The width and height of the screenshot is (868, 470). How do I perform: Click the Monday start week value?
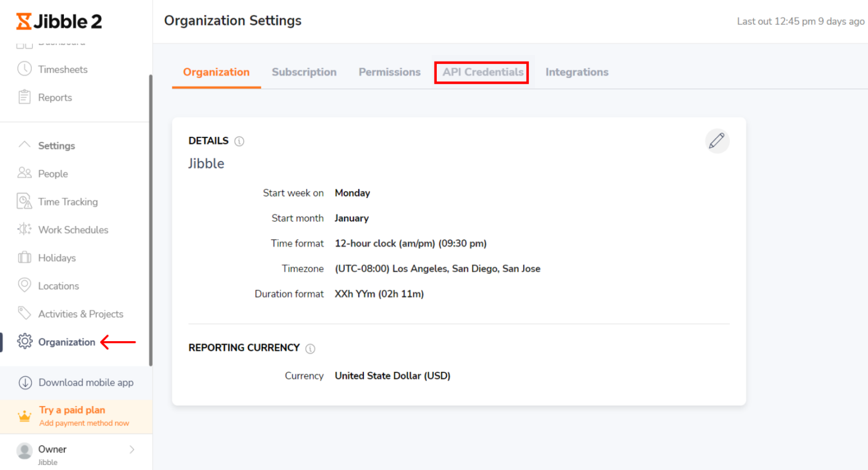[352, 193]
